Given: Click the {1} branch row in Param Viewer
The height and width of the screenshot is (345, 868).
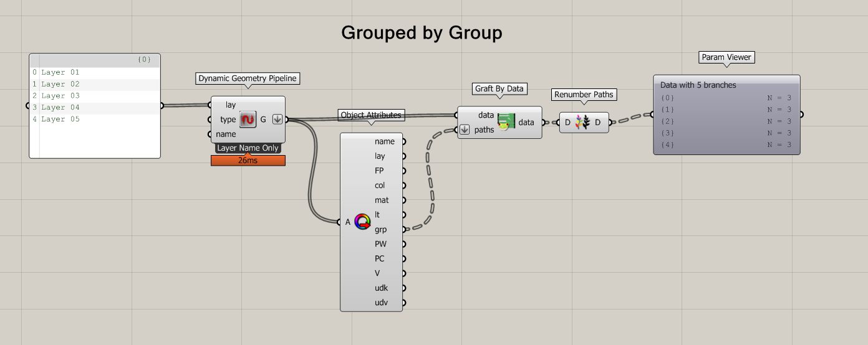Looking at the screenshot, I should pyautogui.click(x=726, y=110).
